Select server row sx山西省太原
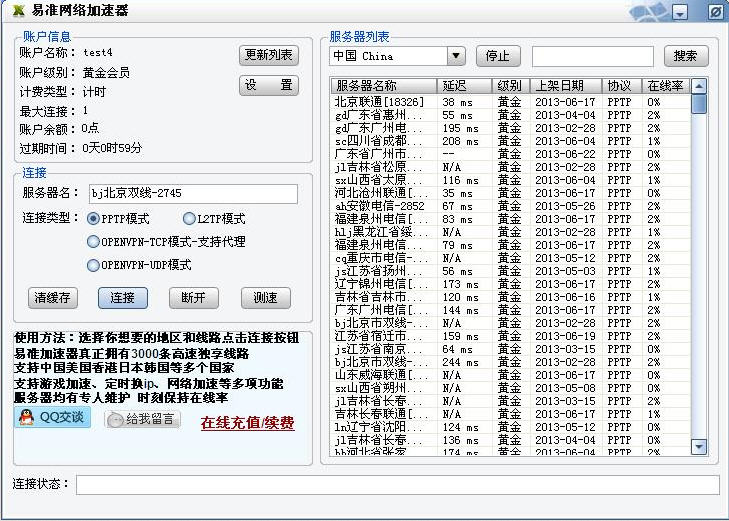This screenshot has width=729, height=521. pyautogui.click(x=510, y=180)
